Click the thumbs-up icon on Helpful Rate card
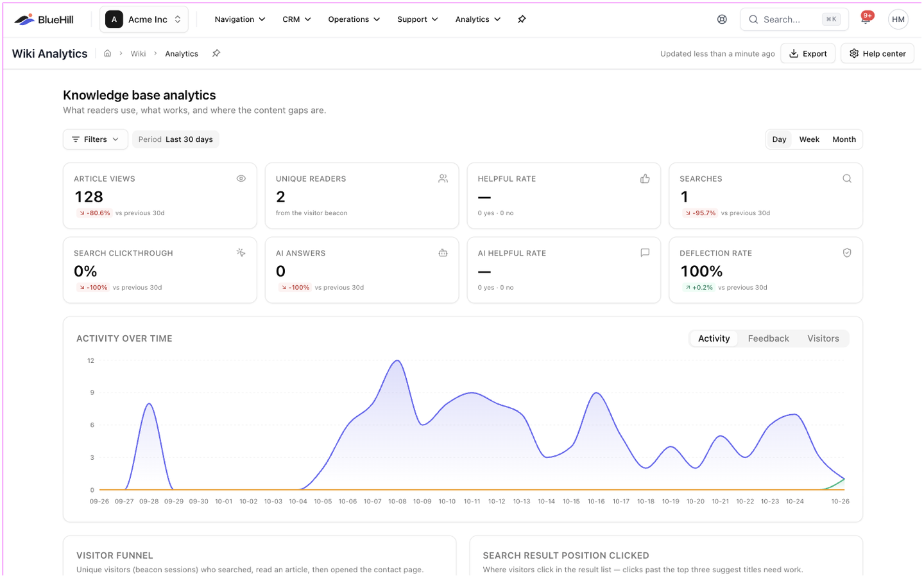924x578 pixels. pyautogui.click(x=645, y=179)
